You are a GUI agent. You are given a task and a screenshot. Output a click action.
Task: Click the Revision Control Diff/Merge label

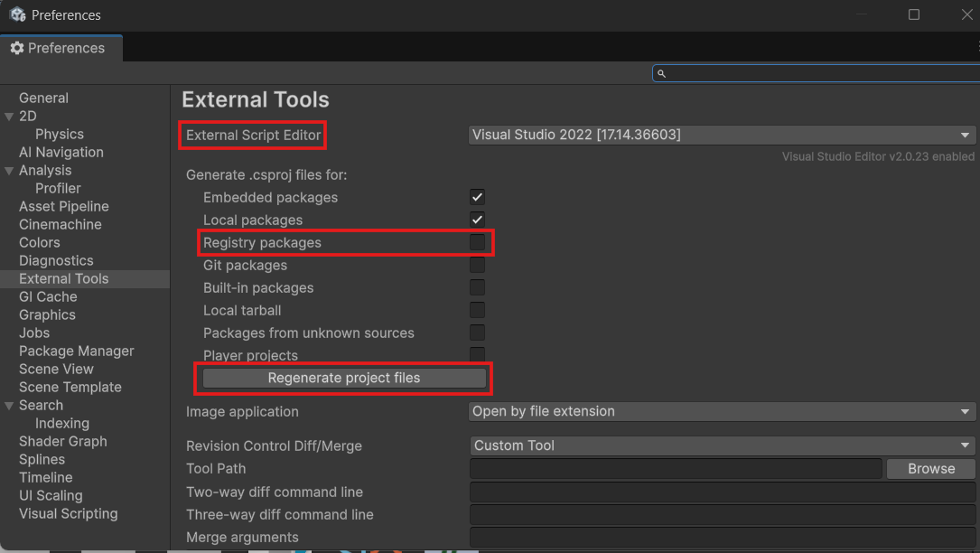(274, 446)
